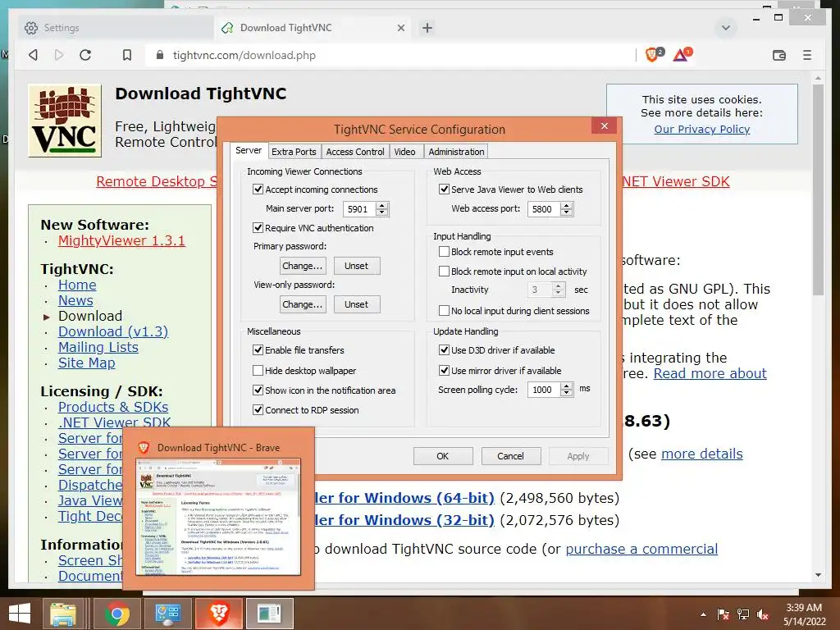840x630 pixels.
Task: Click the Main server port field
Action: [359, 209]
